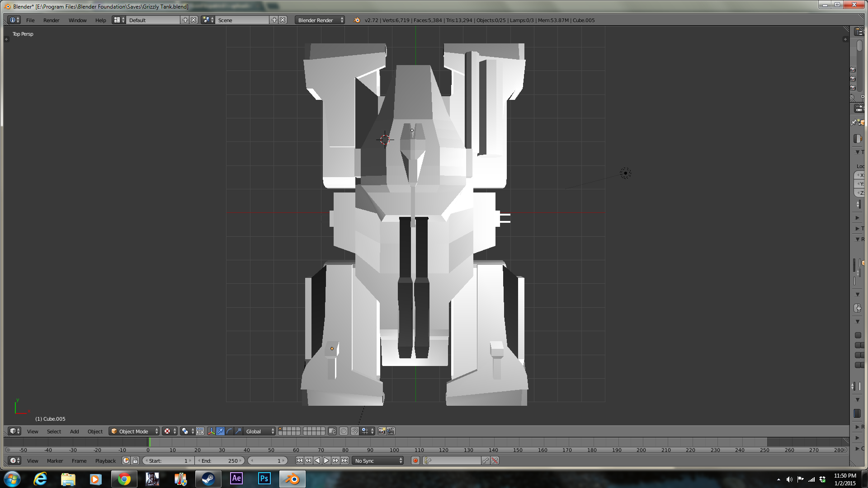Toggle proportional editing mode
868x488 pixels.
coord(344,431)
